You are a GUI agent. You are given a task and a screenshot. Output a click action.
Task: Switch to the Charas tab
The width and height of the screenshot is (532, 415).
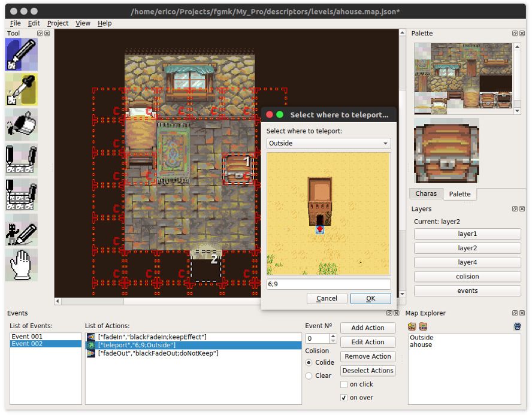(x=426, y=193)
